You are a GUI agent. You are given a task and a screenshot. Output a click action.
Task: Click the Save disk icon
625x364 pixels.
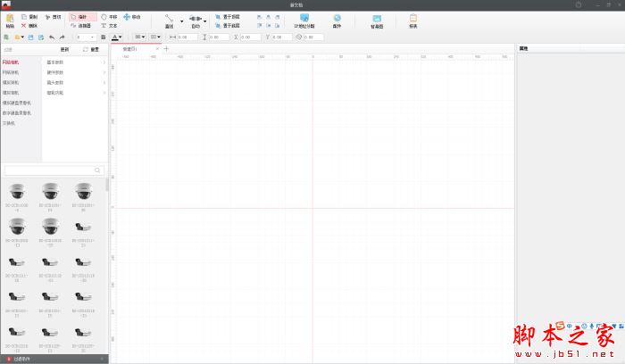[x=30, y=37]
